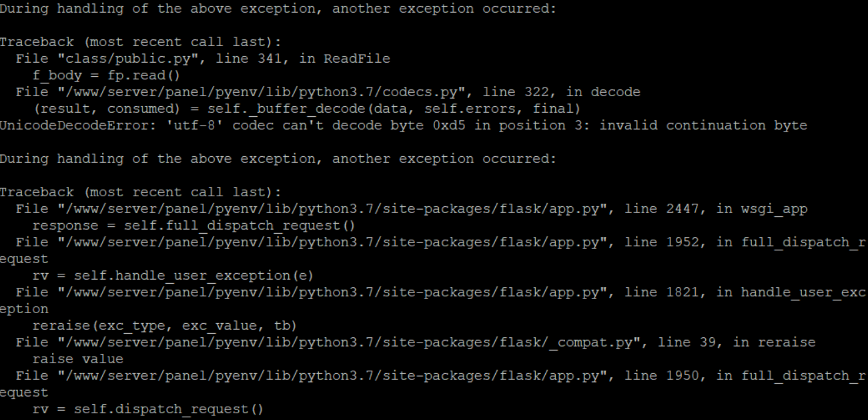Screen dimensions: 868x420
Task: Click the codecs.py file path
Action: 262,92
